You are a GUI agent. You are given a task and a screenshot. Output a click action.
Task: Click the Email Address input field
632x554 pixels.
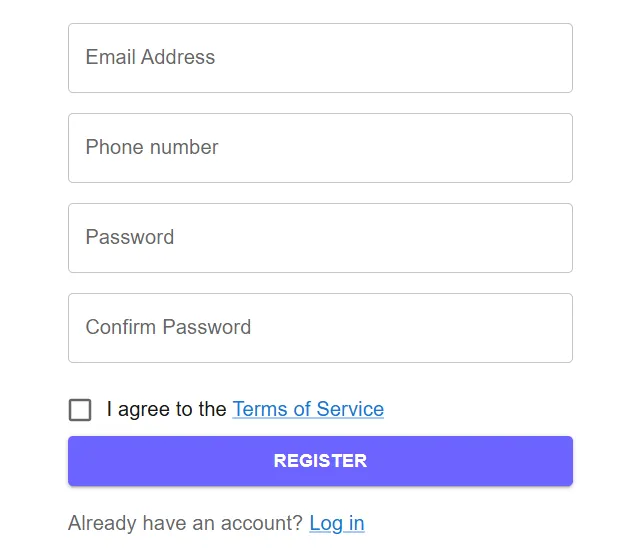coord(320,58)
